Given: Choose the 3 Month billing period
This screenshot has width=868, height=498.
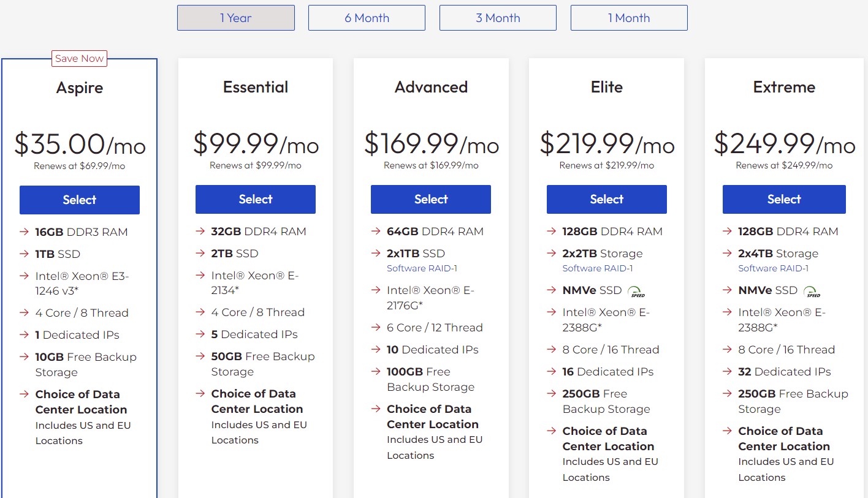Looking at the screenshot, I should (498, 18).
